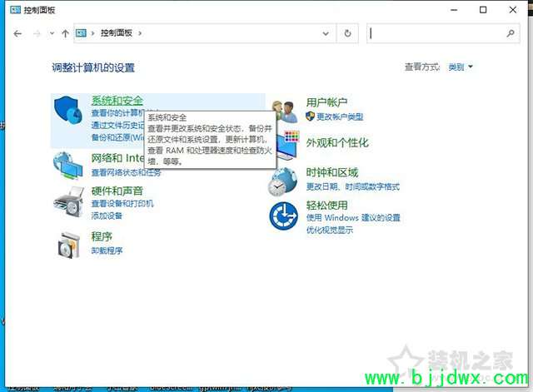Click the 控制面板 breadcrumb in address bar
Screen dimensions: 533x392
point(117,33)
